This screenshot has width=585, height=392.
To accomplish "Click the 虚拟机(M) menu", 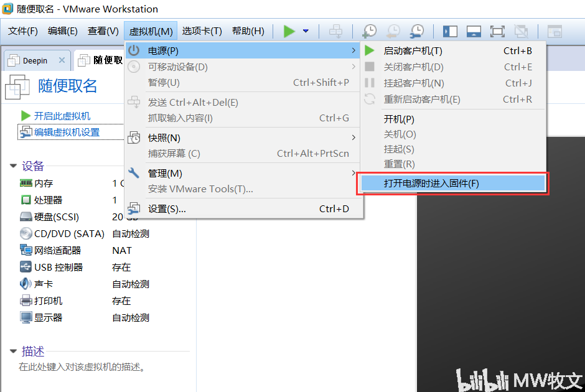I will point(151,31).
